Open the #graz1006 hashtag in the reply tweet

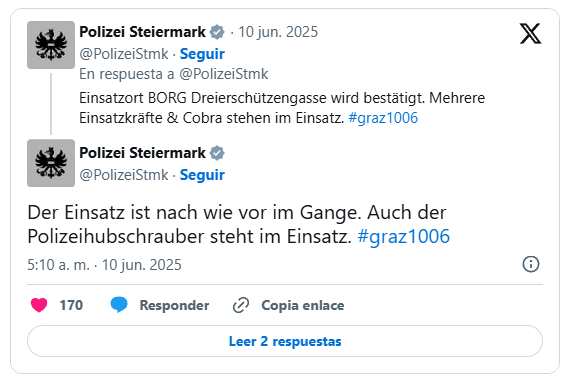[383, 118]
